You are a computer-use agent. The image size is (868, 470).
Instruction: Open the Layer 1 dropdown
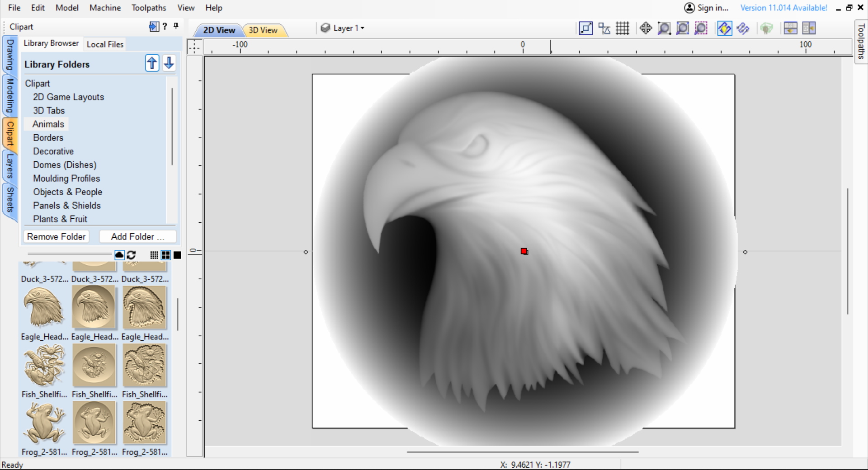(x=347, y=28)
